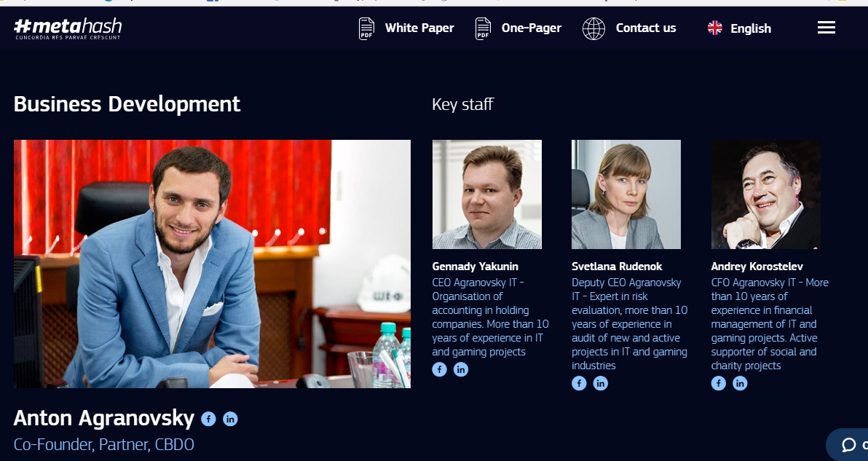Open the hamburger navigation menu
The height and width of the screenshot is (461, 868).
click(x=826, y=28)
